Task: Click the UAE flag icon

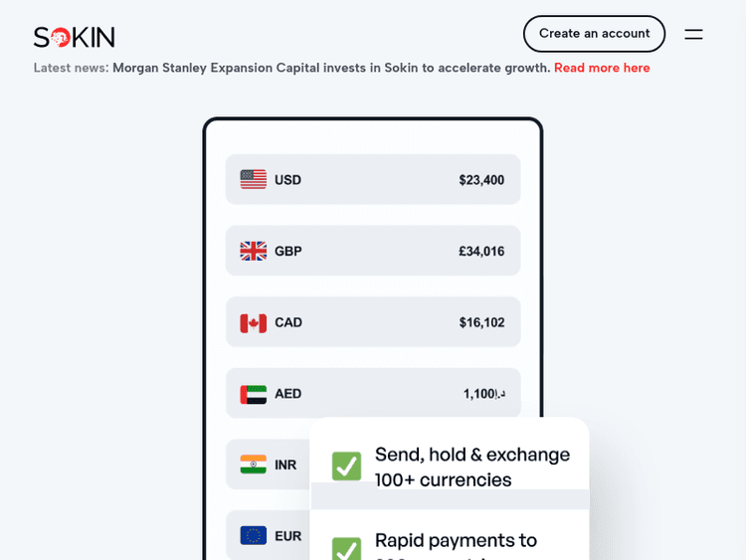Action: [x=254, y=394]
